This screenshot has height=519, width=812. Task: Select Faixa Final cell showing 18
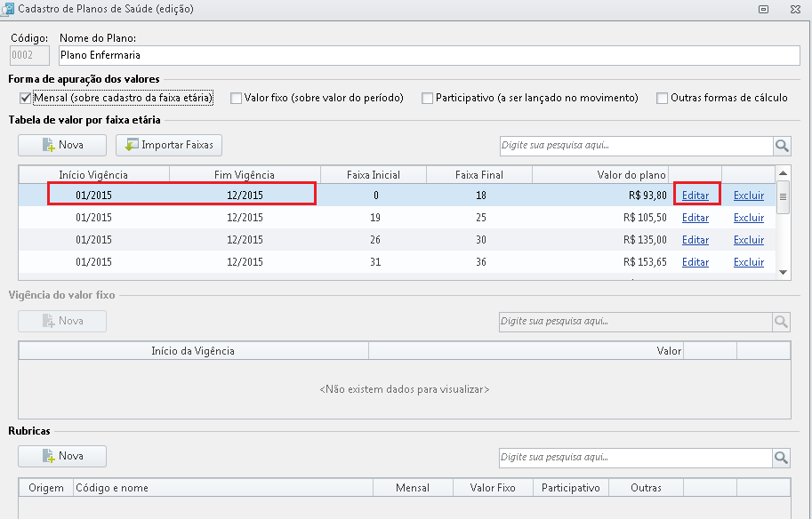pyautogui.click(x=480, y=196)
